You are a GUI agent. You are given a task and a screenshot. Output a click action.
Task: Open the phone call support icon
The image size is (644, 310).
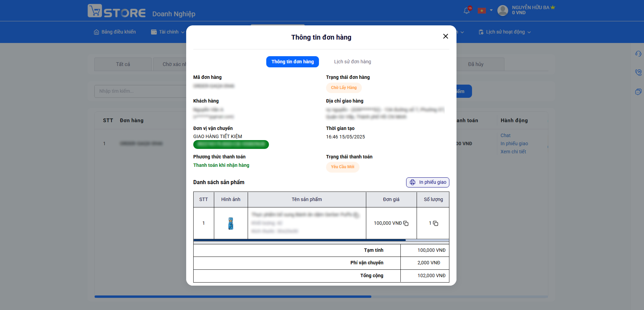(638, 73)
